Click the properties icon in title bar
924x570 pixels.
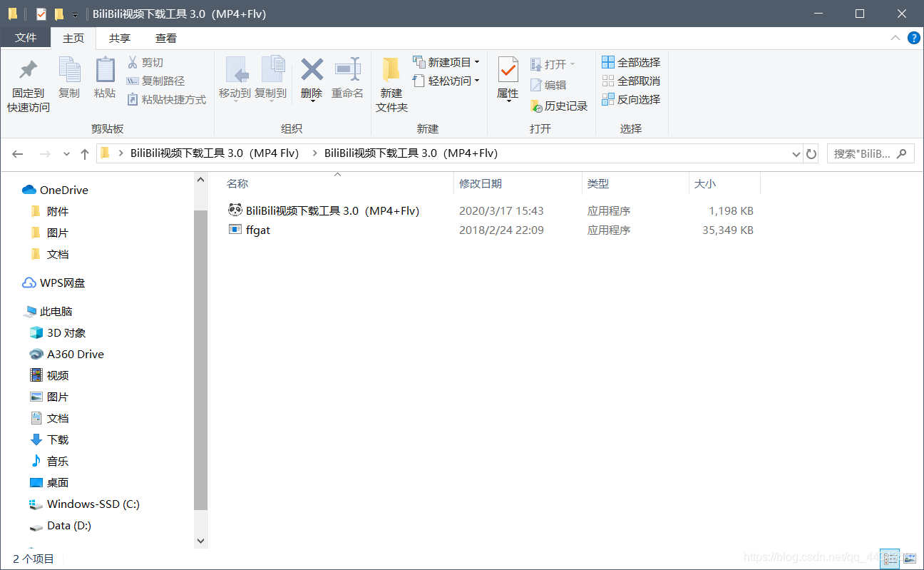(x=41, y=14)
